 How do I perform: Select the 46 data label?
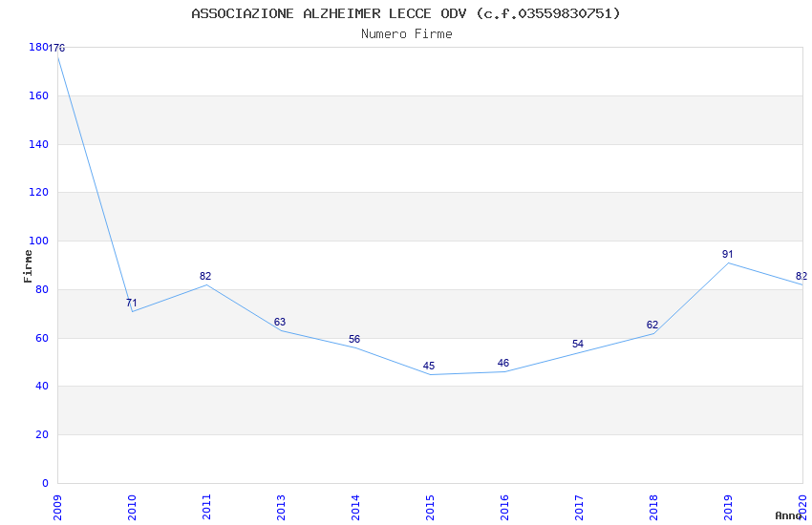503,363
